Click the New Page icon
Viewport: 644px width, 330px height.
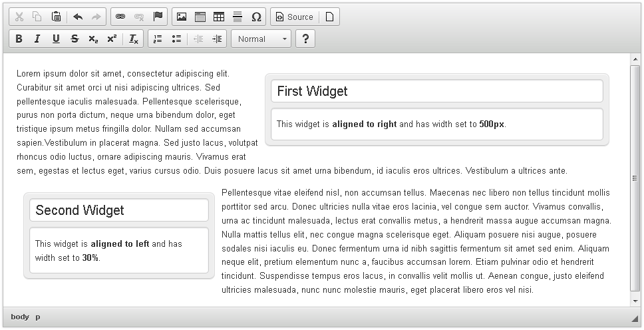tap(329, 17)
